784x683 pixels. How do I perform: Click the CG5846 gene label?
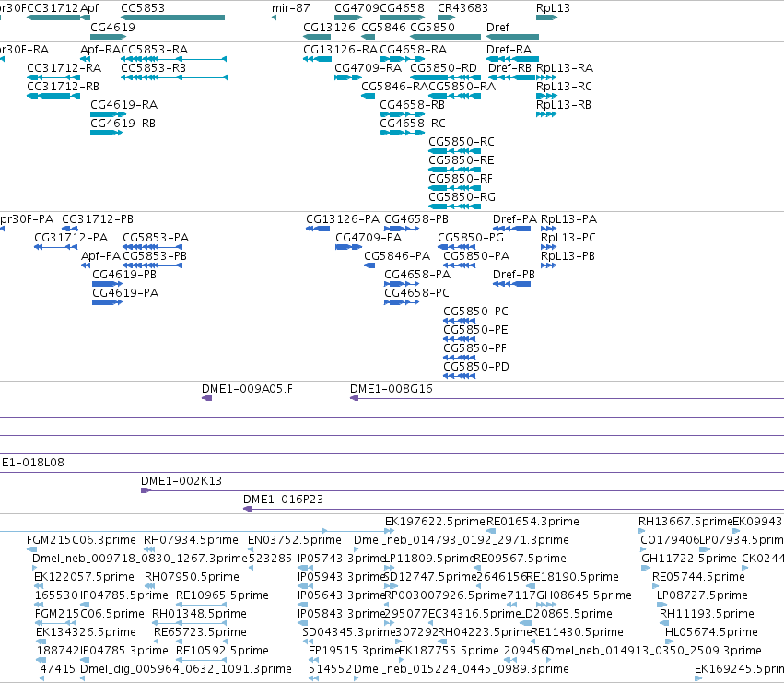383,28
